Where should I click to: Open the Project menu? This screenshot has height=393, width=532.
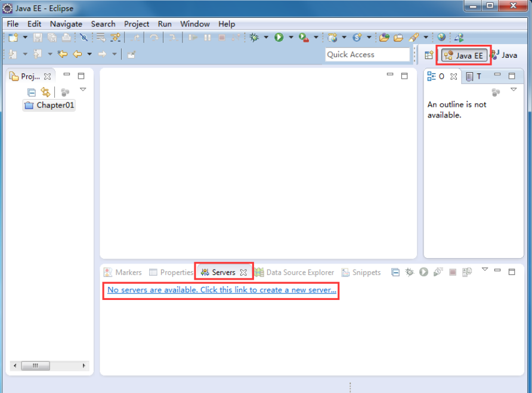point(137,24)
